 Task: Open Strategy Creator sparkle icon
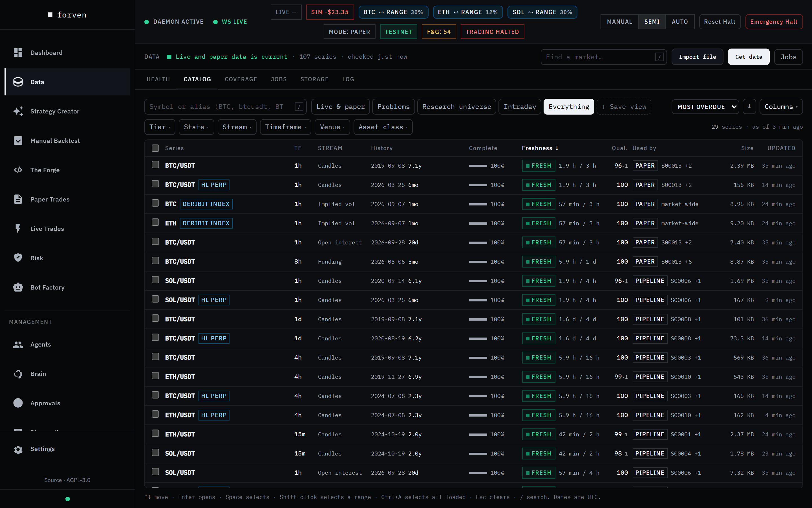18,111
